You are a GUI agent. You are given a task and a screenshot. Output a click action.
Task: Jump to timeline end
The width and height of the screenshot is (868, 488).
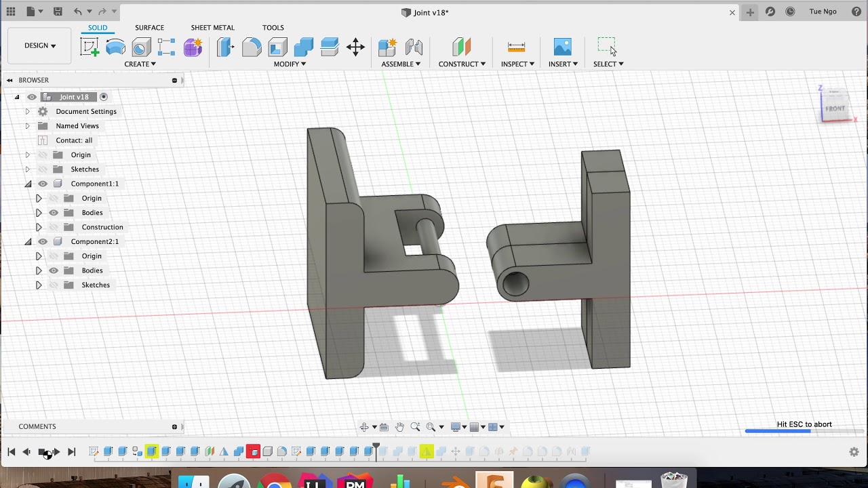(71, 452)
